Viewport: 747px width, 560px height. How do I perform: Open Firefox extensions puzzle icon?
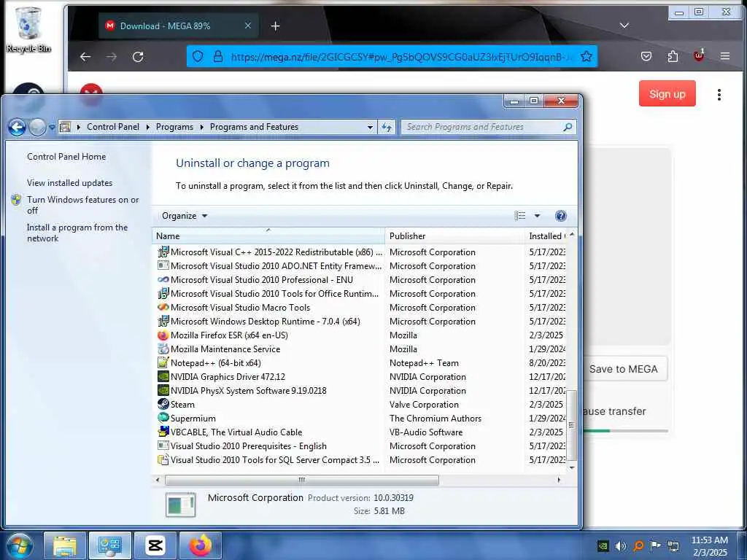point(673,57)
